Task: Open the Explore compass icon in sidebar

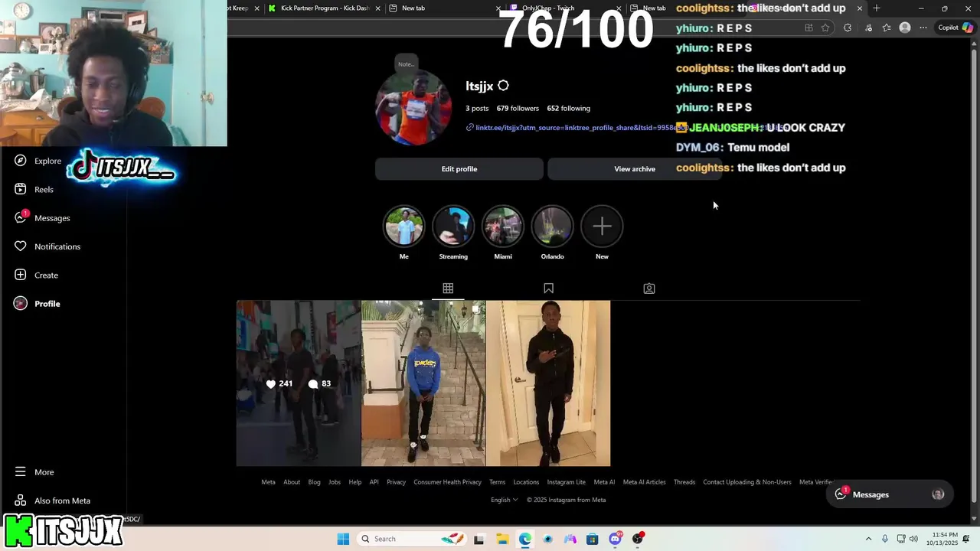Action: [21, 161]
